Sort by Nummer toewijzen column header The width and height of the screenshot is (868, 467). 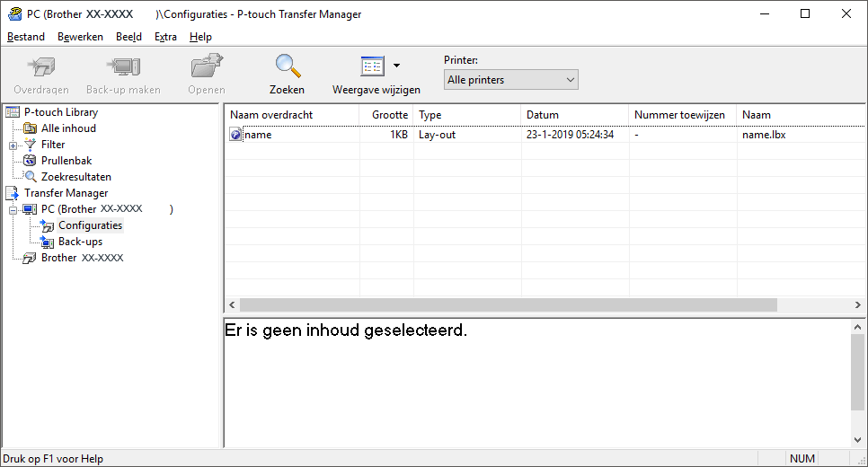[x=683, y=115]
